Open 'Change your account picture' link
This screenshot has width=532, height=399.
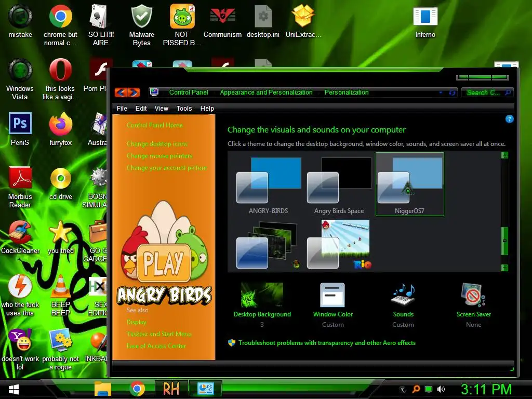pos(167,168)
